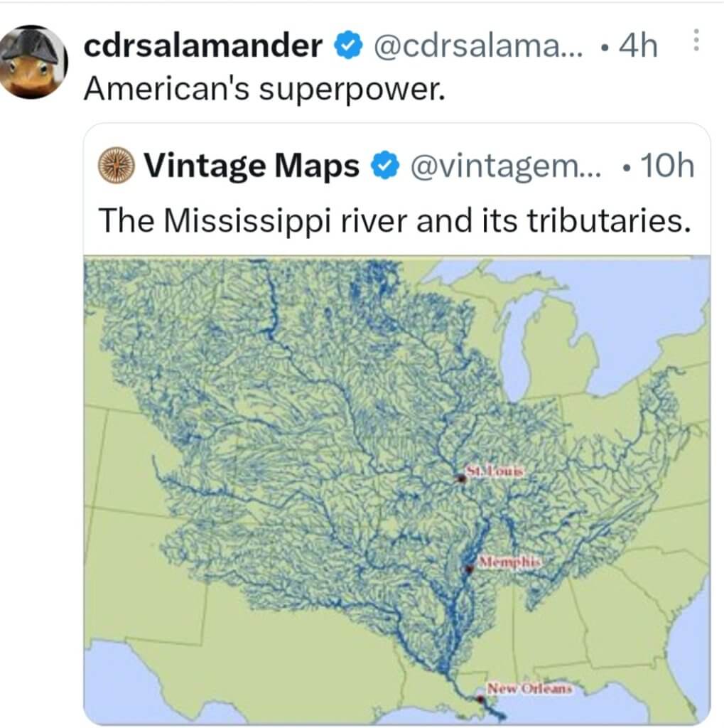
Task: Click the "American's superpower." post text
Action: [264, 87]
